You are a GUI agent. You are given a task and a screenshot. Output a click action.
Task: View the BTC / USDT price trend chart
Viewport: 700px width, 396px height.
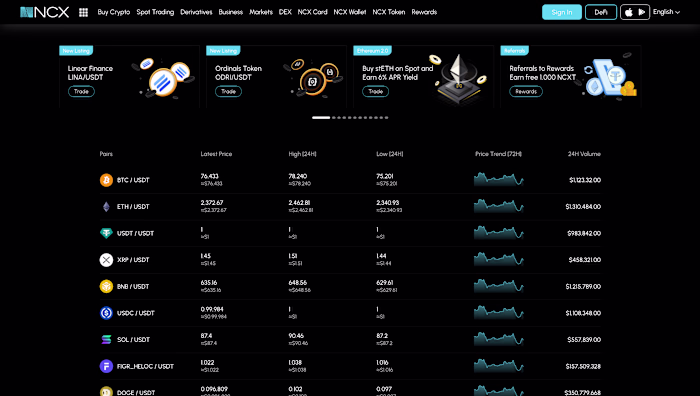coord(499,179)
